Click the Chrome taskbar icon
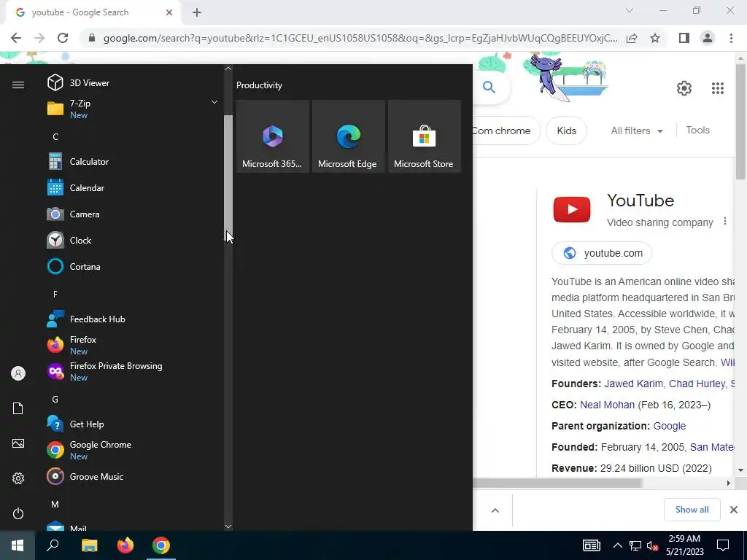The width and height of the screenshot is (747, 560). [161, 545]
